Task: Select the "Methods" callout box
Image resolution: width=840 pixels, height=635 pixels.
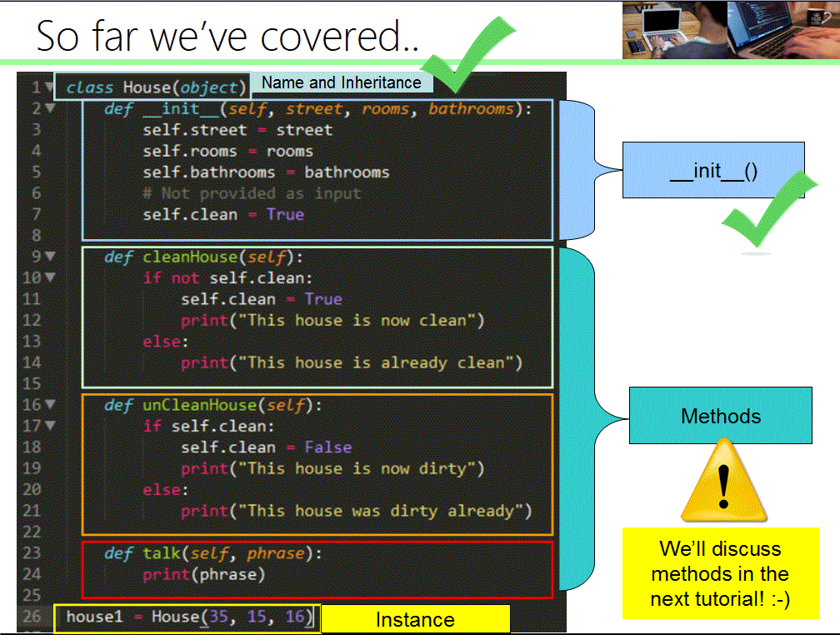Action: 720,416
